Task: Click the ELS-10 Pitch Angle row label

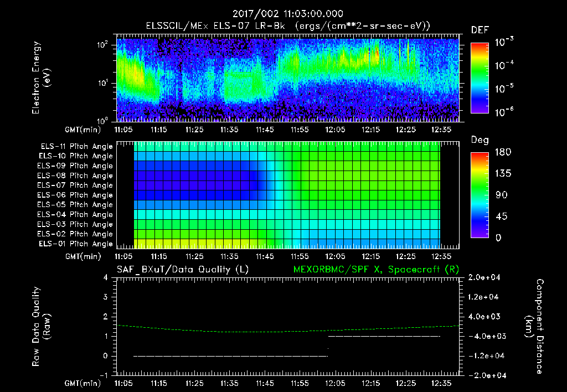Action: click(76, 156)
